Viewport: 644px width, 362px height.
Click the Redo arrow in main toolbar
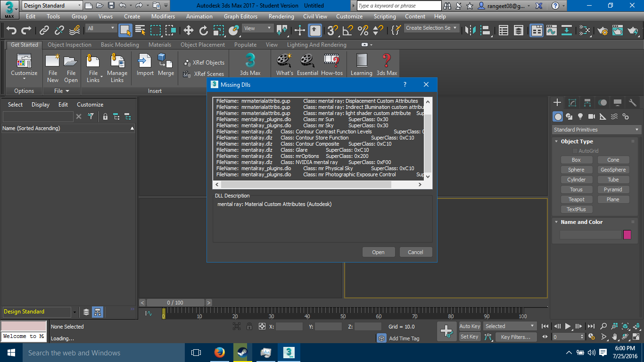[x=26, y=31]
